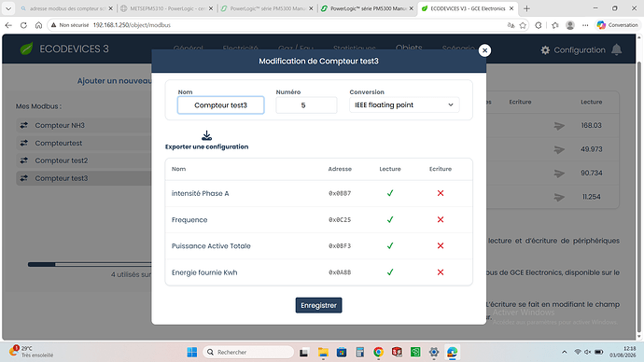
Task: Go back to the previous page
Action: (x=8, y=25)
